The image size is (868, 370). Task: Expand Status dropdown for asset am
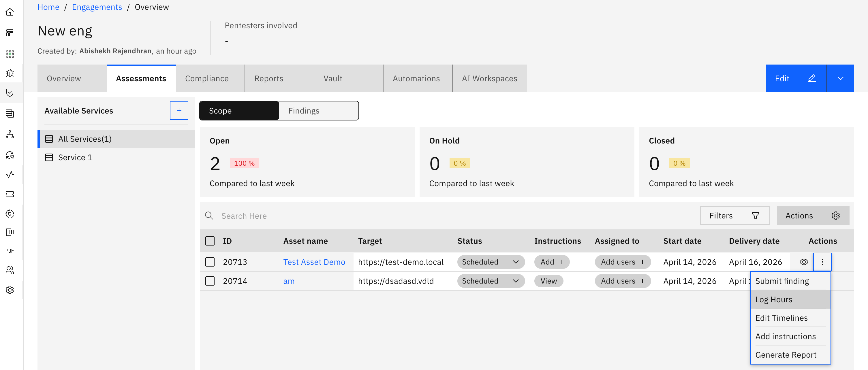coord(491,281)
